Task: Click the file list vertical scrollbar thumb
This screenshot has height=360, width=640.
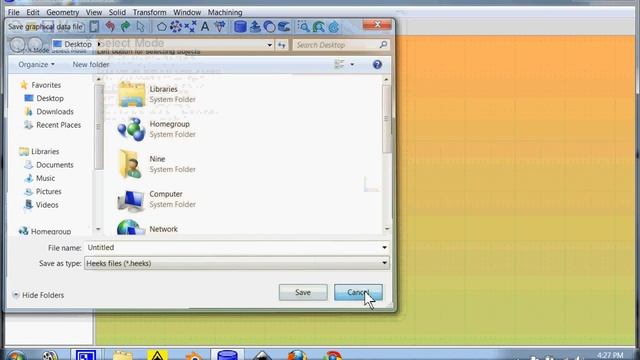Action: (386, 119)
